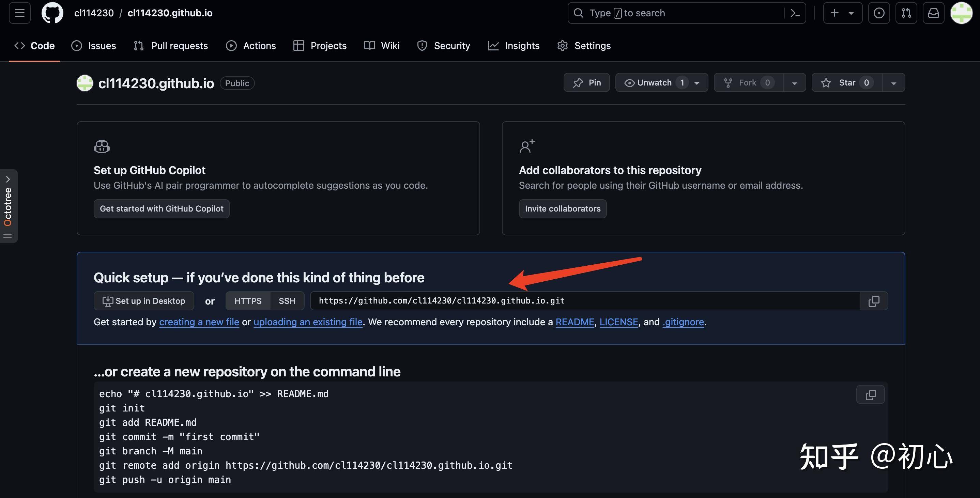Image resolution: width=980 pixels, height=498 pixels.
Task: Open the cl114230 owner link
Action: pos(94,13)
